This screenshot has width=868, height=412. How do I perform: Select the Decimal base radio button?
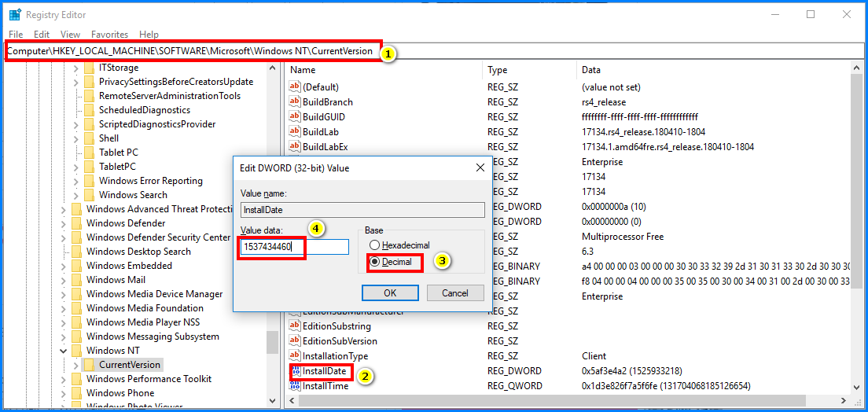click(x=375, y=261)
